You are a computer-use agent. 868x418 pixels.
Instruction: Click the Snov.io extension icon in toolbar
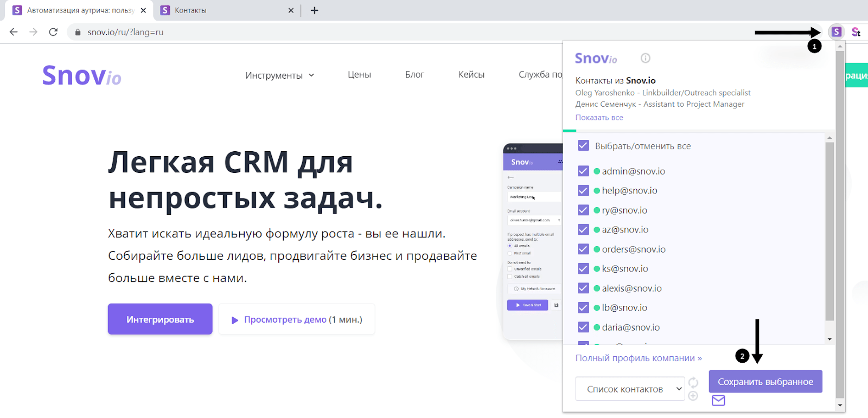(x=837, y=32)
